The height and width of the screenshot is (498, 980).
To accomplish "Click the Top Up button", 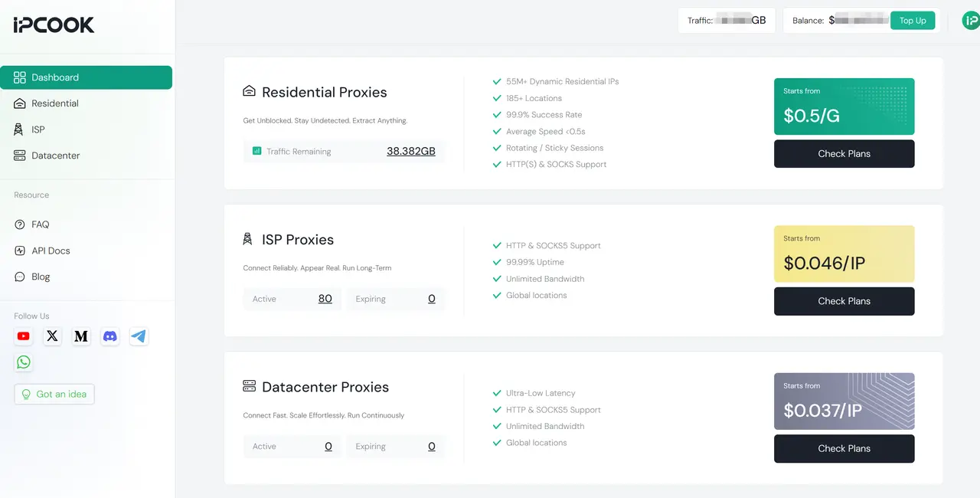I will [913, 21].
